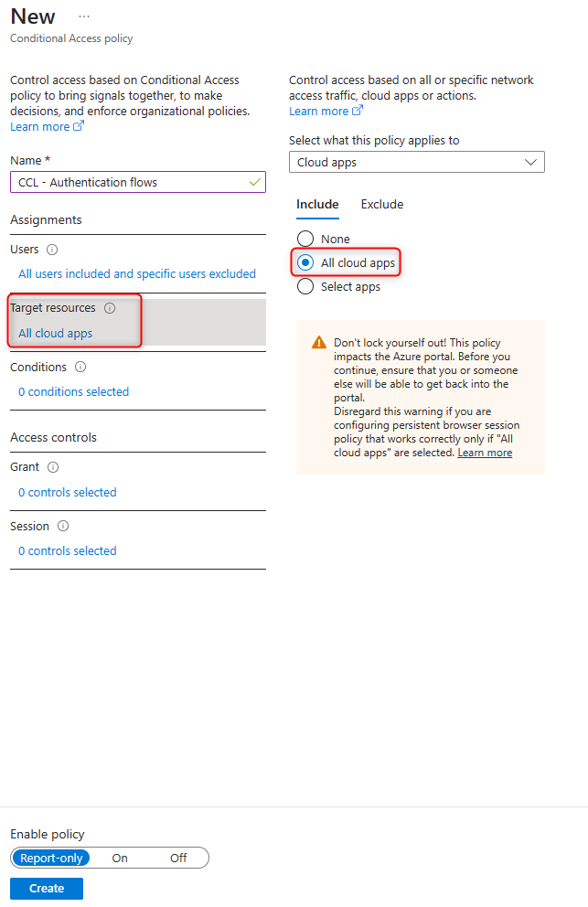This screenshot has width=588, height=907.
Task: Click the external-link icon on left Learn more
Action: pos(80,125)
